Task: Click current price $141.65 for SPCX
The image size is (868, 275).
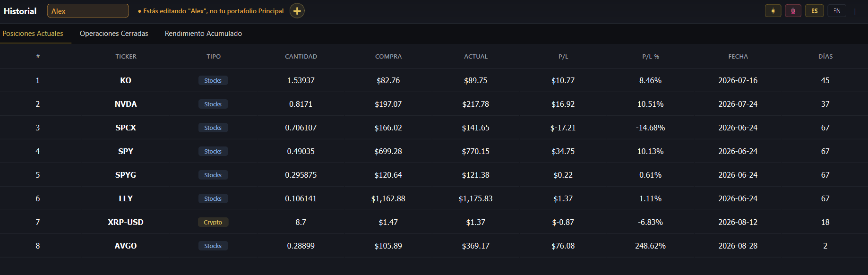Action: click(476, 128)
